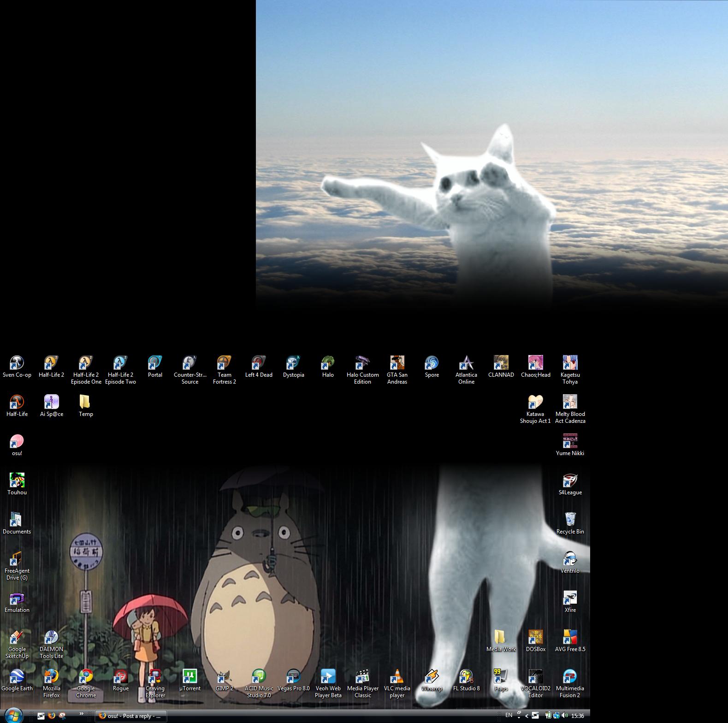Viewport: 728px width, 723px height.
Task: Select the Spore game shortcut
Action: click(432, 367)
